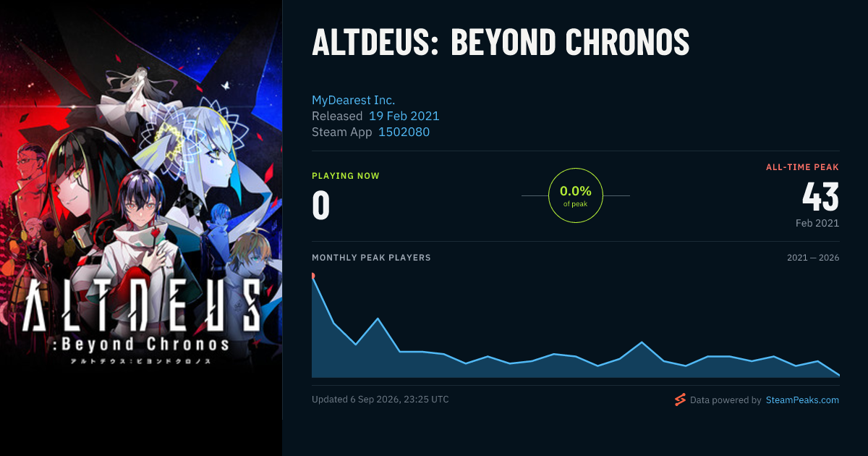Viewport: 868px width, 456px height.
Task: Click the final data point on chart
Action: [x=838, y=375]
